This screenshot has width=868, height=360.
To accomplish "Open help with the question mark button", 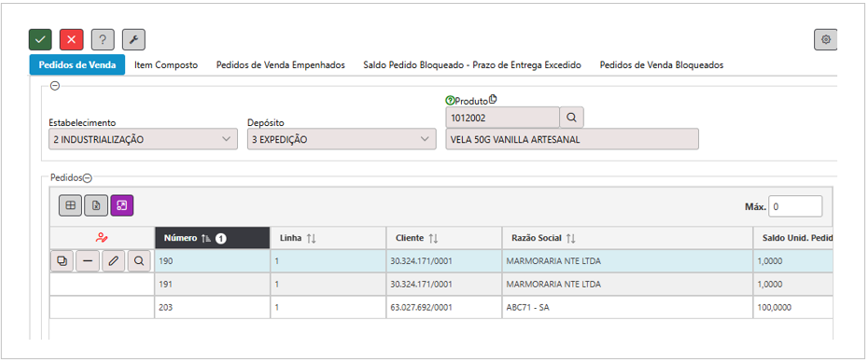I will (x=102, y=40).
